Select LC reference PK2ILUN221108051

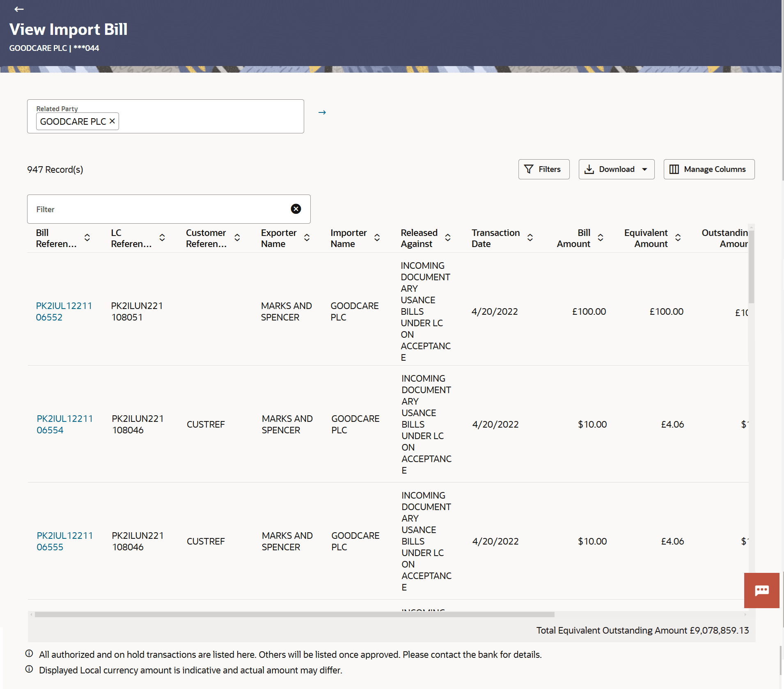137,311
